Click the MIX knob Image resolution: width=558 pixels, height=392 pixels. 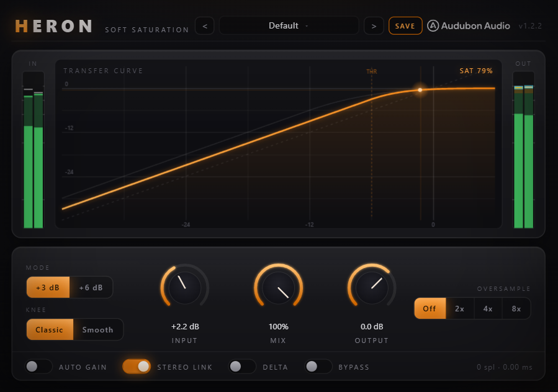[x=278, y=287]
